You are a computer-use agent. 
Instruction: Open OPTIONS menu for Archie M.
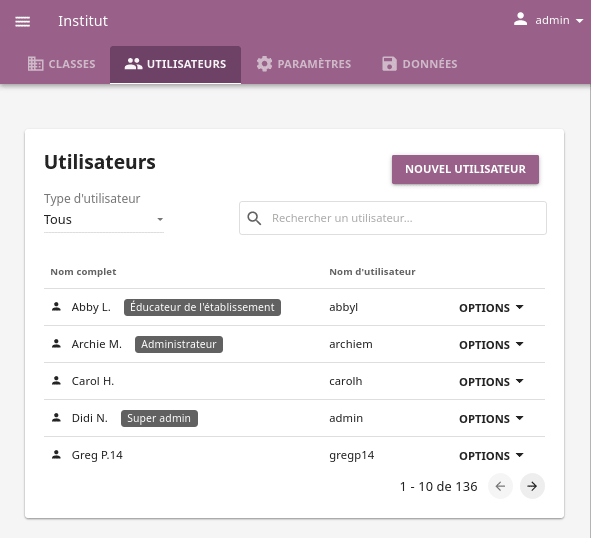tap(491, 345)
